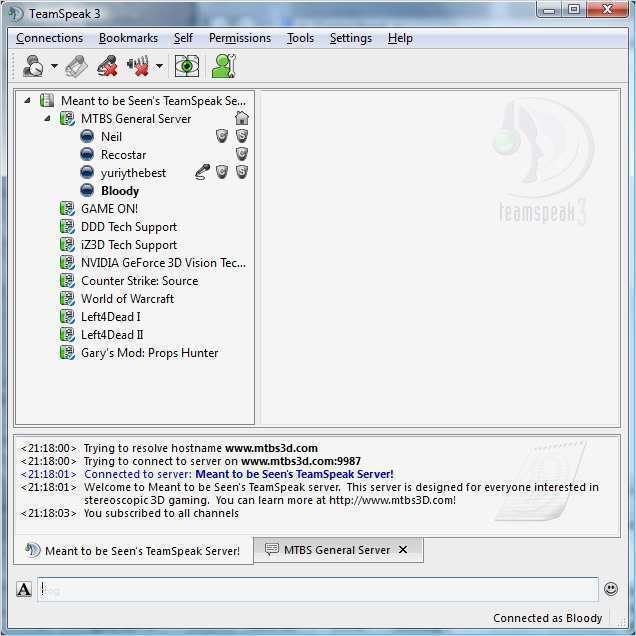Select Left4Dead I channel
The image size is (636, 636).
(111, 316)
